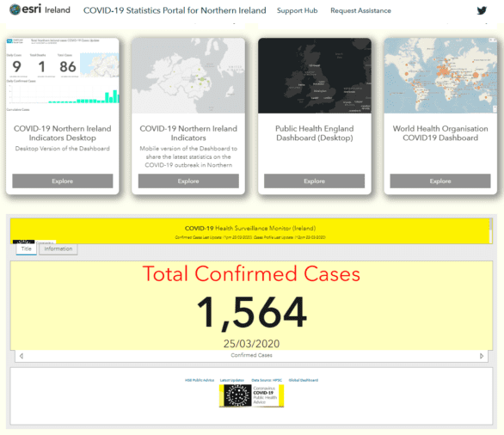Screen dimensions: 504x435
Task: Open the Latest Updates link
Action: (231, 380)
